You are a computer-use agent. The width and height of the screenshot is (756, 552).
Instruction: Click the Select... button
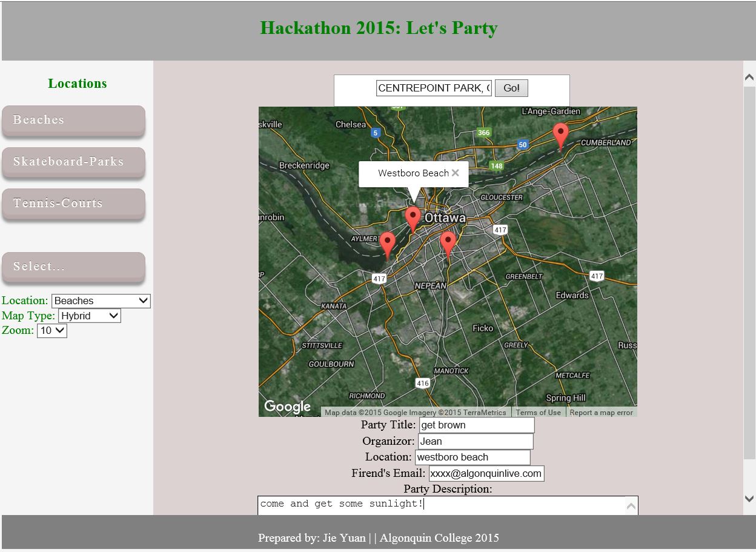tap(73, 267)
